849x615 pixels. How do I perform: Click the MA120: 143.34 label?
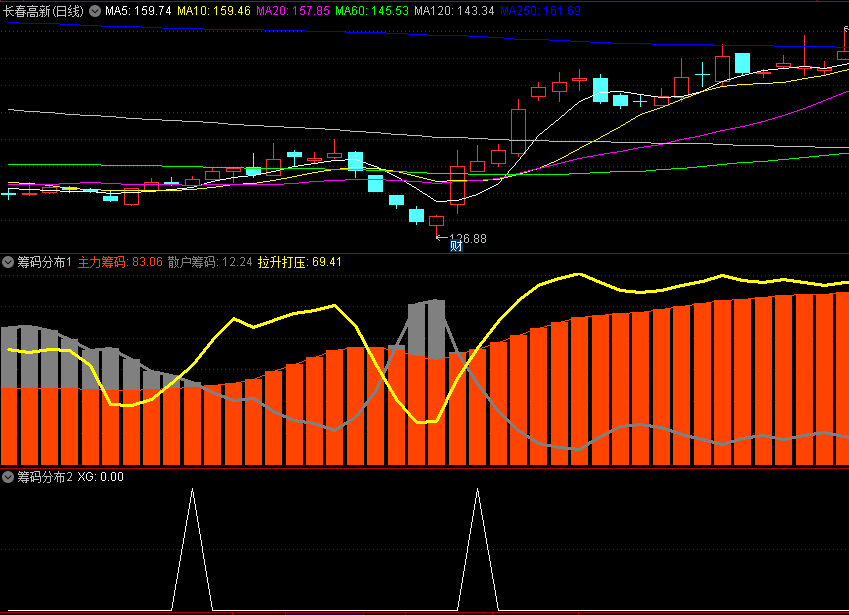pyautogui.click(x=454, y=11)
